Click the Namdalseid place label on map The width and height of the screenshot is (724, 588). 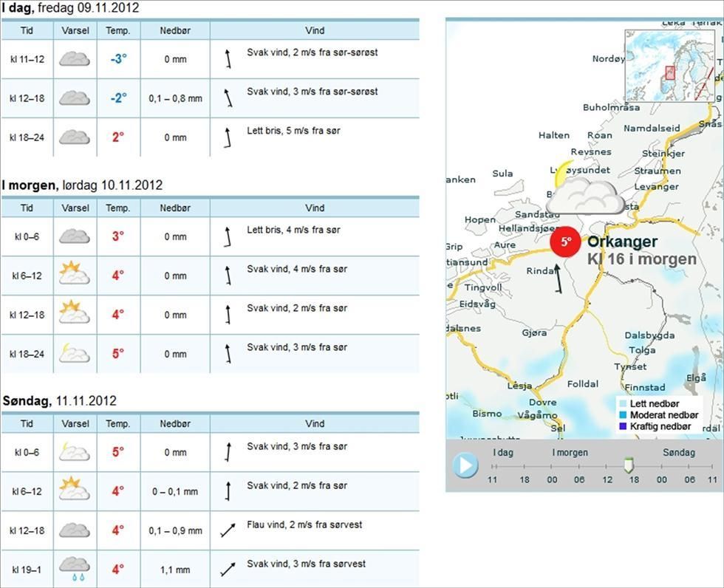click(x=652, y=129)
